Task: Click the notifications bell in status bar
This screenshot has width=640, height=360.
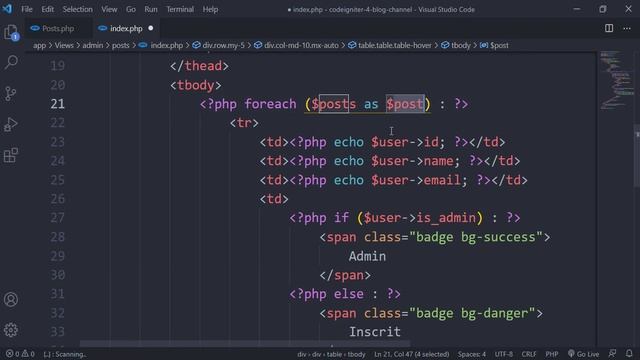Action: (x=629, y=353)
